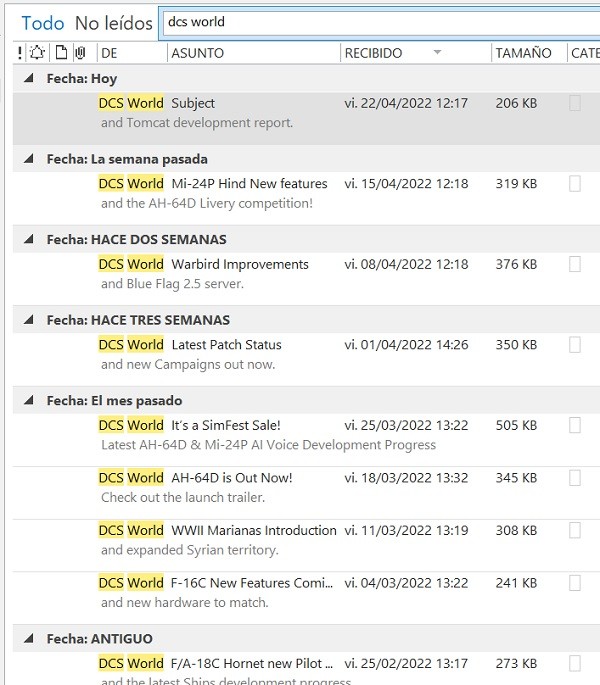Image resolution: width=600 pixels, height=685 pixels.
Task: Sort by ASUNTO column header
Action: [x=198, y=53]
